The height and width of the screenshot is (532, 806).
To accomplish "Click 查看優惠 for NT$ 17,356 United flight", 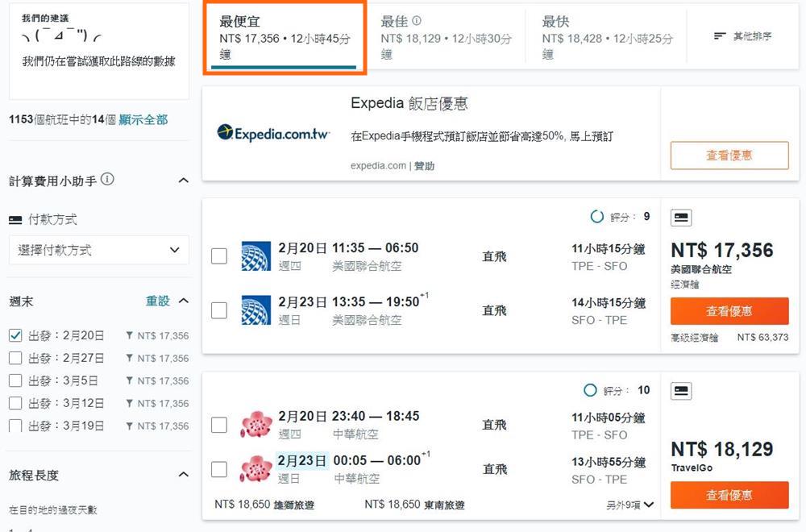I will [729, 311].
